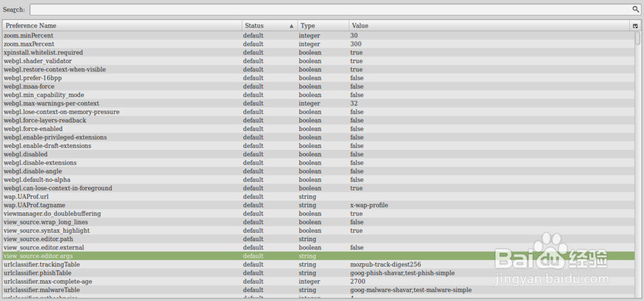Select wap.UAProf.url preference
The width and height of the screenshot is (644, 301).
click(318, 196)
